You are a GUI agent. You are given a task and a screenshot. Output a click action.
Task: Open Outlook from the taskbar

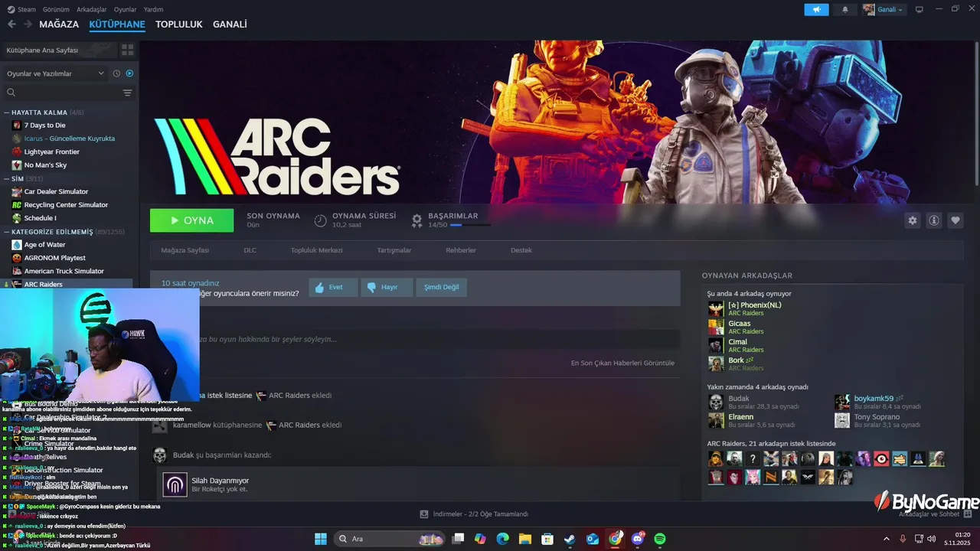[x=593, y=539]
